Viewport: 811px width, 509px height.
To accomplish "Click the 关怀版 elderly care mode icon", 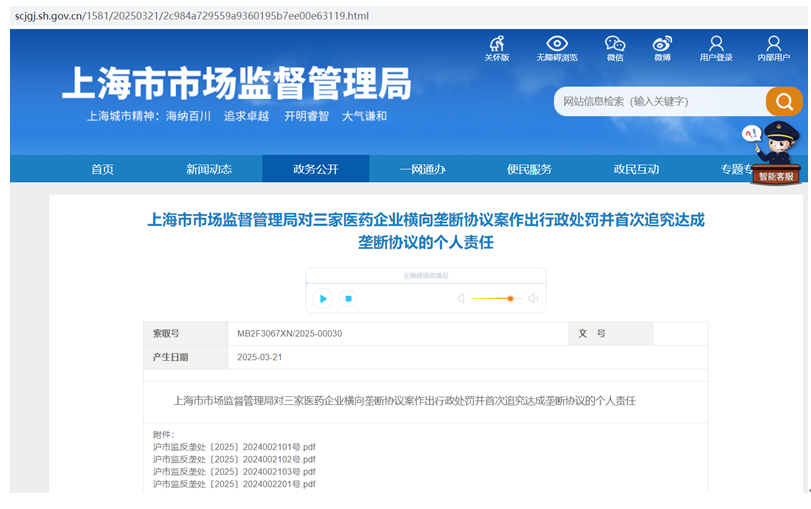I will (497, 48).
